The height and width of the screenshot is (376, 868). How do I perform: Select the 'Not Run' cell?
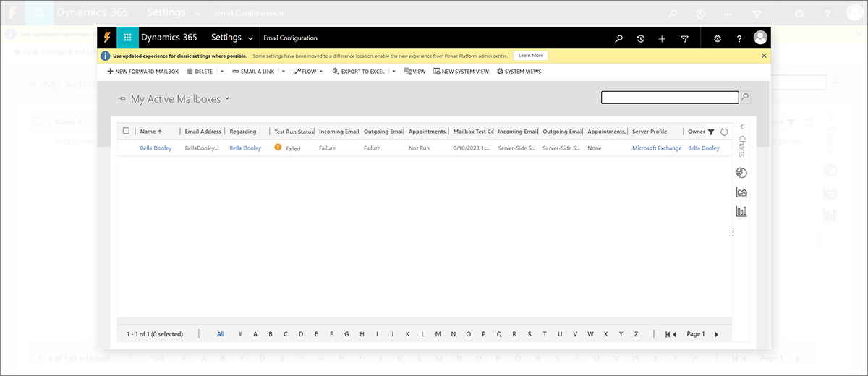(419, 148)
